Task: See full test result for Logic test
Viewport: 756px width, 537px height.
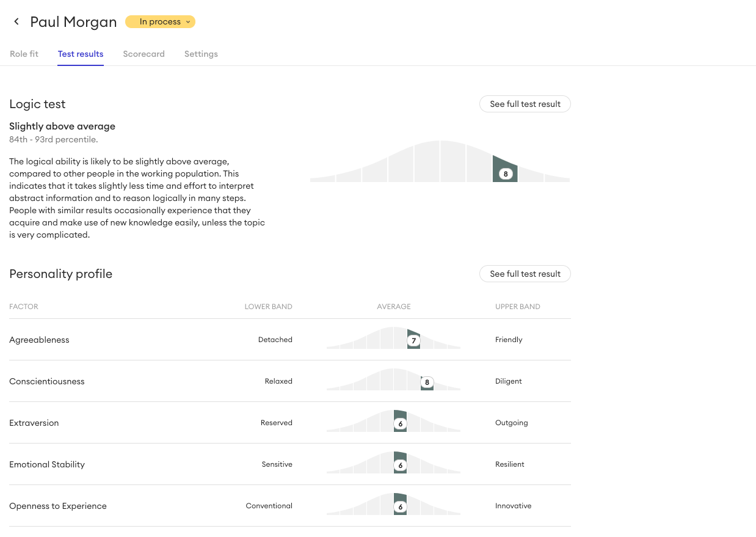Action: pos(525,104)
